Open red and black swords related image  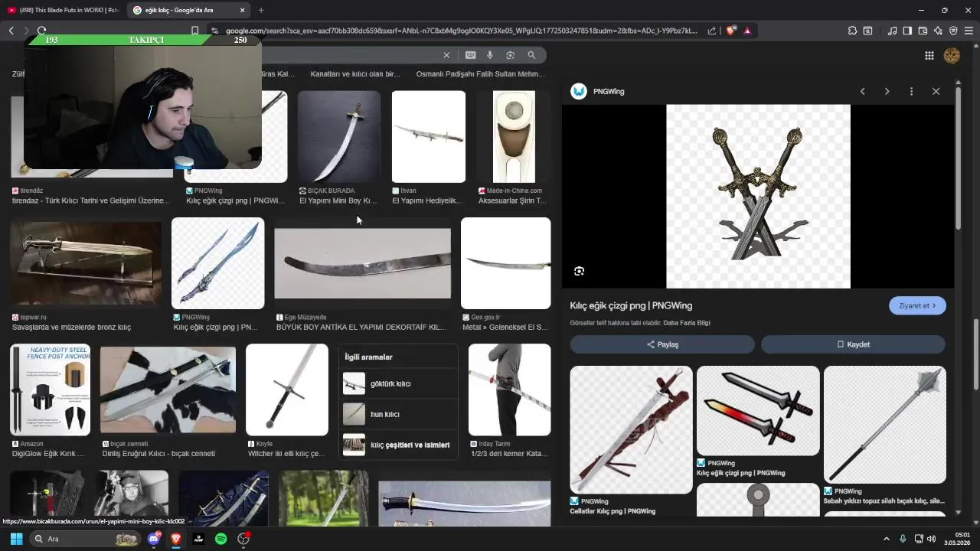click(x=758, y=411)
